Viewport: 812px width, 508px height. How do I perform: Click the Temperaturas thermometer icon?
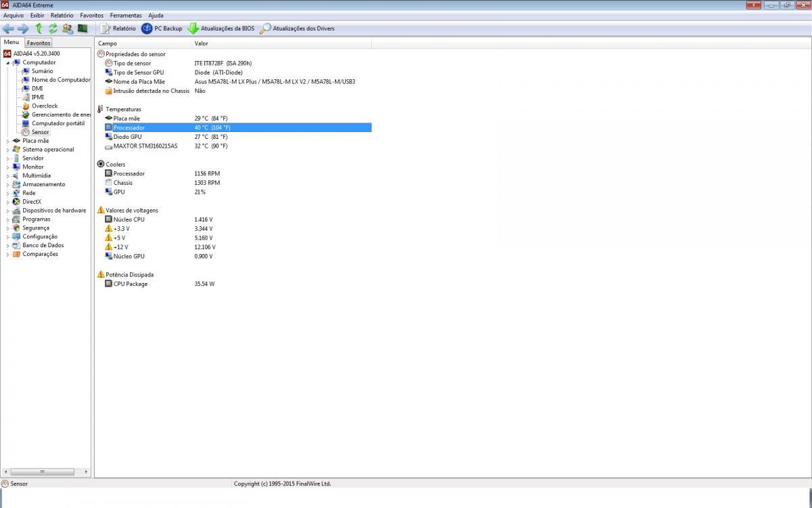[x=101, y=109]
